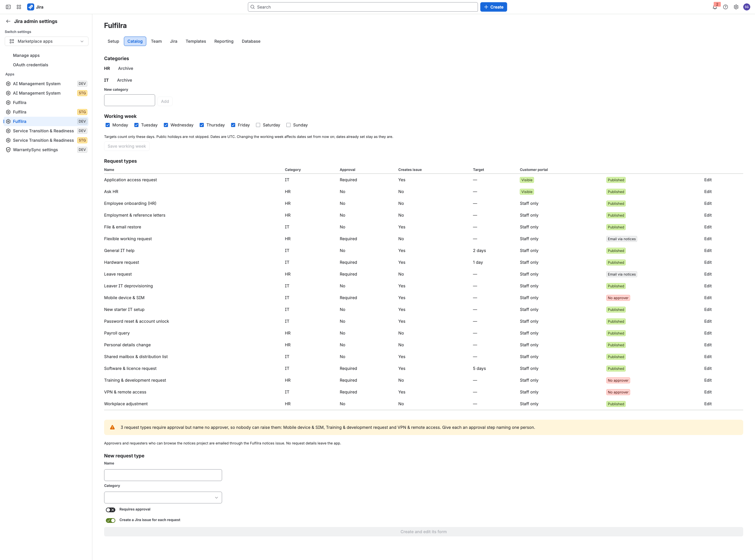Focus the new request type Name field
This screenshot has height=560, width=755.
point(163,475)
